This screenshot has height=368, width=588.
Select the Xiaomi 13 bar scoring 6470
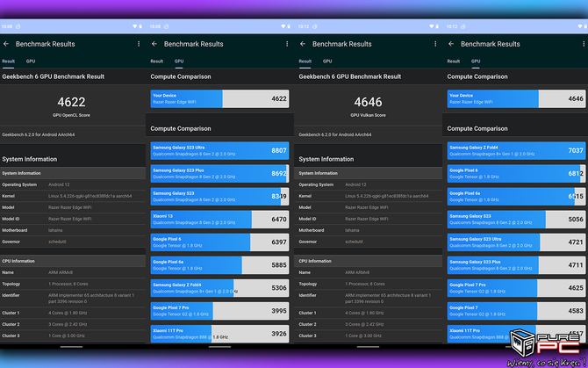coord(219,219)
